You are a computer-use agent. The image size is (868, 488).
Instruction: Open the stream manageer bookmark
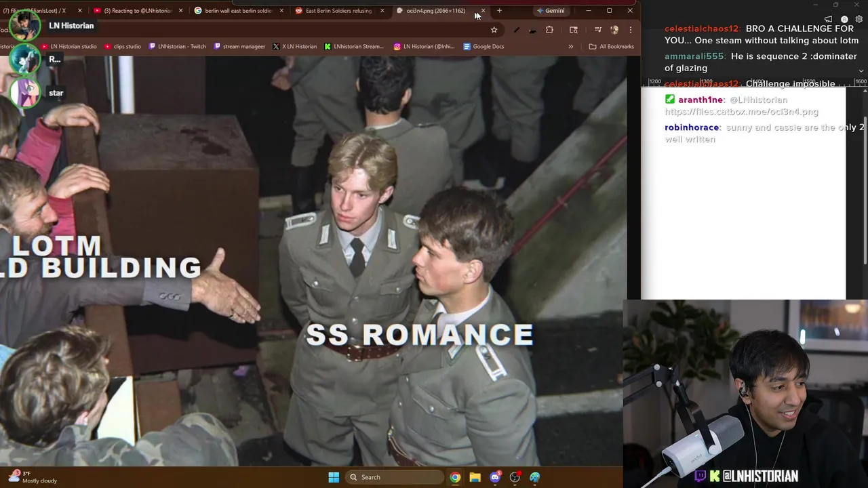click(239, 47)
